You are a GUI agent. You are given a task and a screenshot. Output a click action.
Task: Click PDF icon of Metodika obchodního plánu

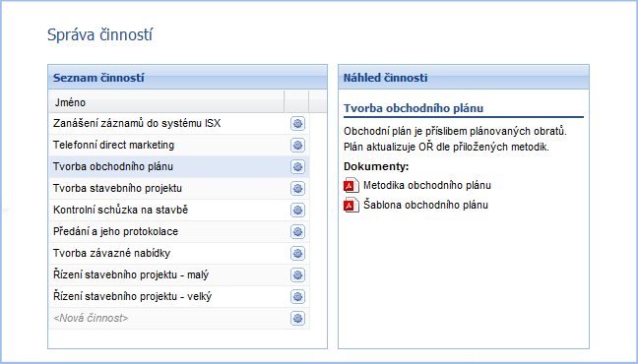[x=351, y=186]
